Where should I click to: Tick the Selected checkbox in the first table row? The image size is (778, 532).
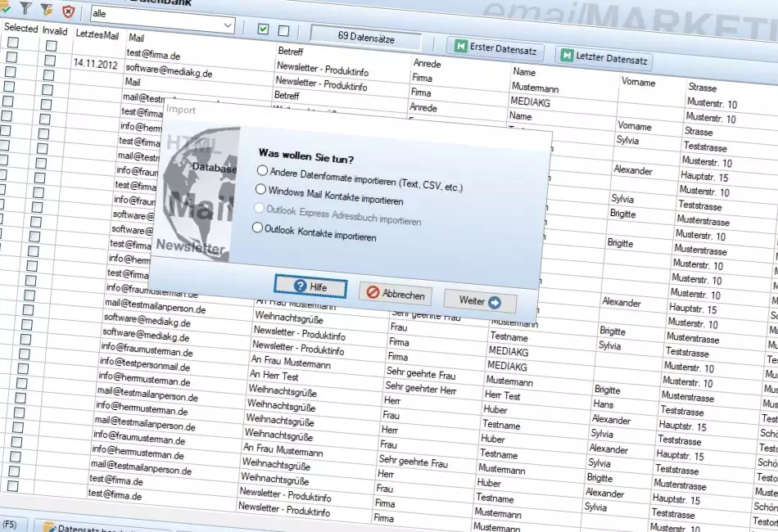click(12, 43)
